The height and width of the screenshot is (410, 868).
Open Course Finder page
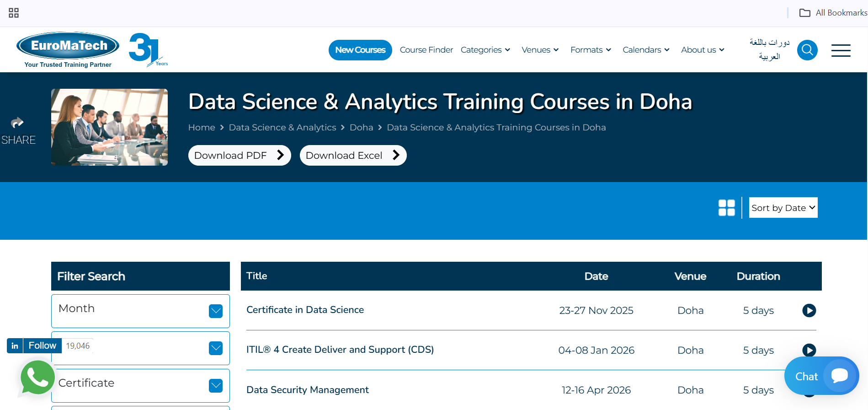click(426, 50)
